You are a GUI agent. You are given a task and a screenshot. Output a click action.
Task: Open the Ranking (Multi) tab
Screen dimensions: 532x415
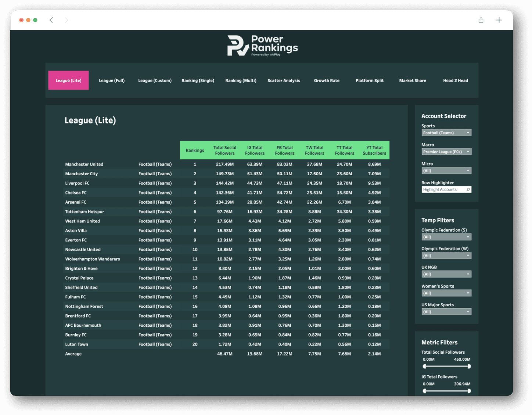(241, 80)
